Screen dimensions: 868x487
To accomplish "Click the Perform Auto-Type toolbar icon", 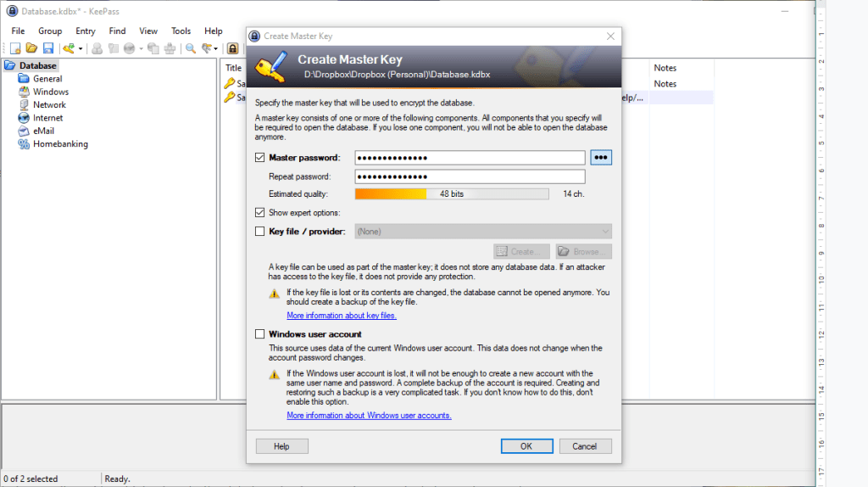I will pyautogui.click(x=170, y=48).
